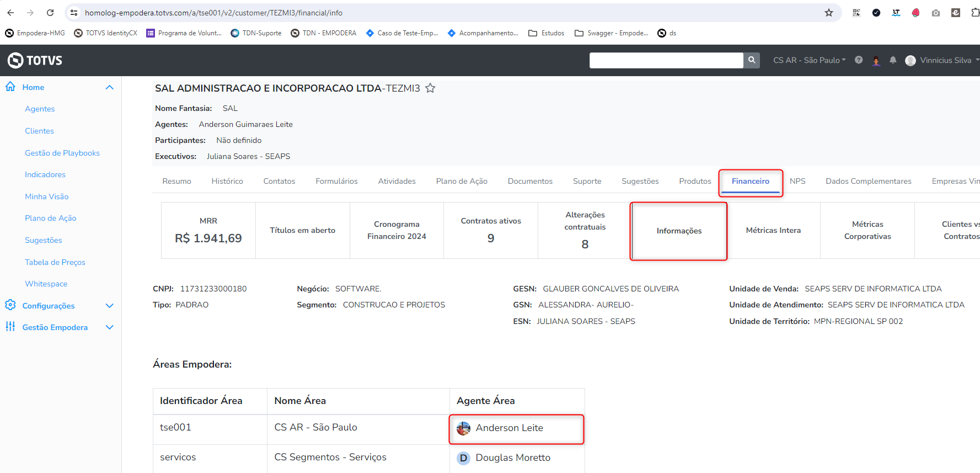Go to Clientes in the sidebar
This screenshot has height=473, width=980.
tap(39, 131)
